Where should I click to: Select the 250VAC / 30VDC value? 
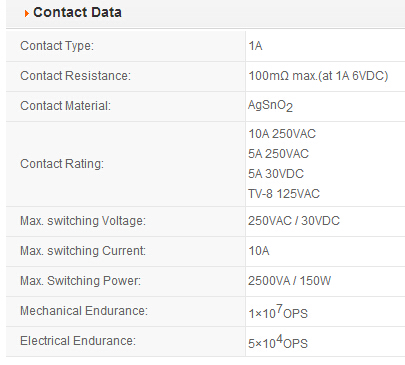[294, 221]
